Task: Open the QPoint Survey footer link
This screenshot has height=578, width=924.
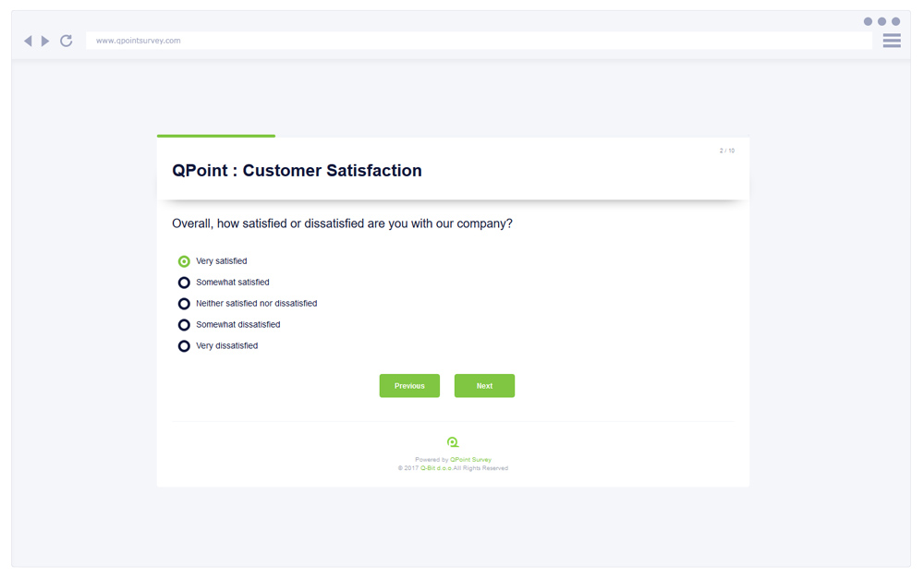Action: (471, 460)
